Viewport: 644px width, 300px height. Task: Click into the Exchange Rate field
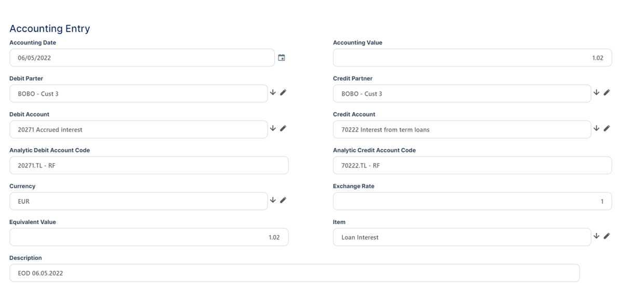(472, 201)
